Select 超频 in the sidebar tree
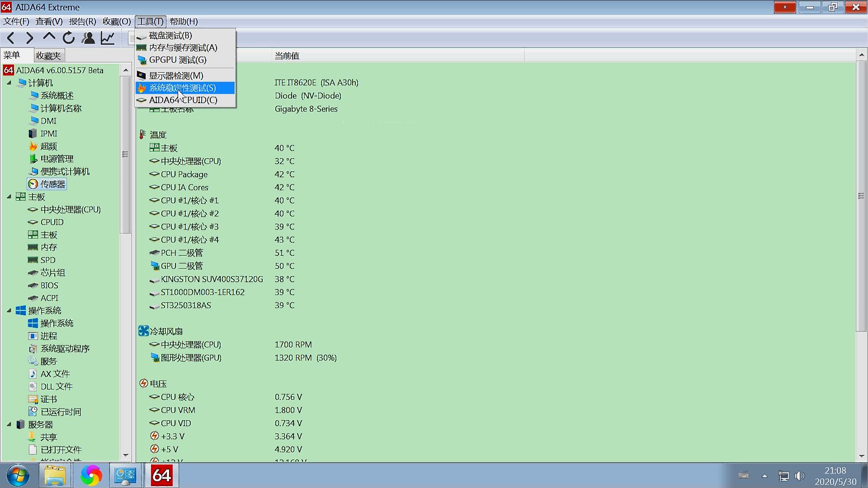868x488 pixels. click(x=49, y=146)
